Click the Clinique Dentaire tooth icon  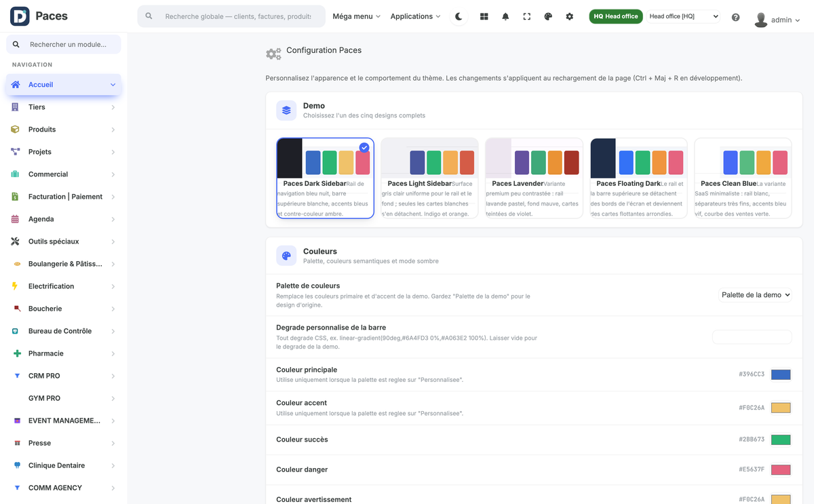pyautogui.click(x=17, y=465)
